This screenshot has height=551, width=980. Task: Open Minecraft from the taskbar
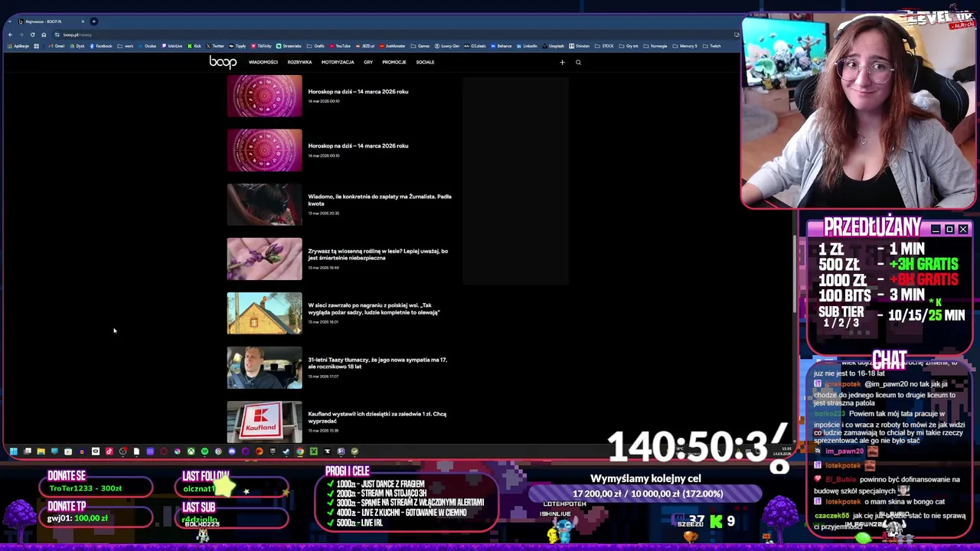pyautogui.click(x=313, y=452)
